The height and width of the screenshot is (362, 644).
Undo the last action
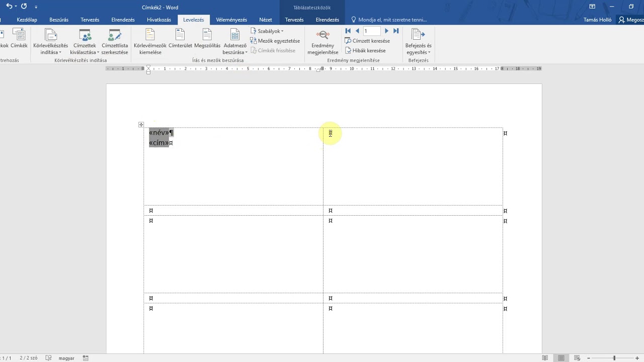[9, 7]
